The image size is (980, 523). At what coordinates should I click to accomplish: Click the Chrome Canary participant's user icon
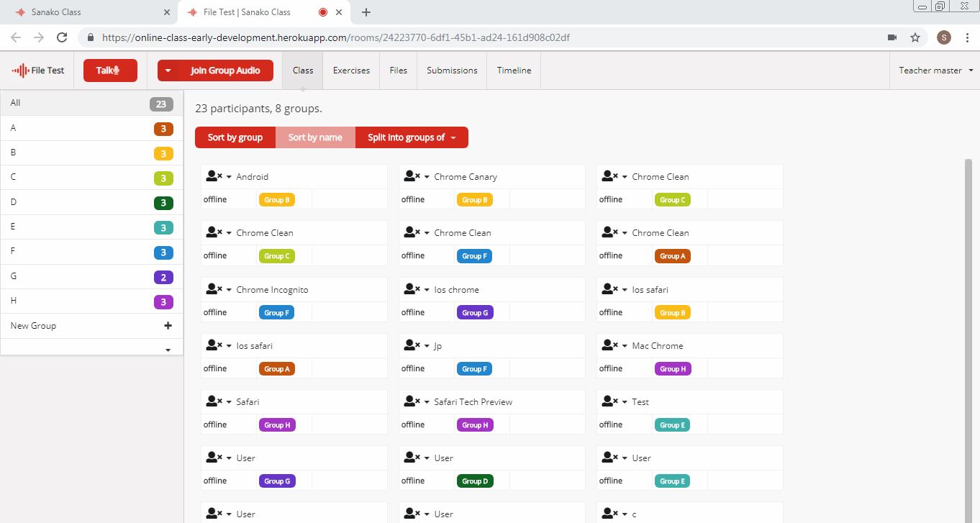pos(412,176)
